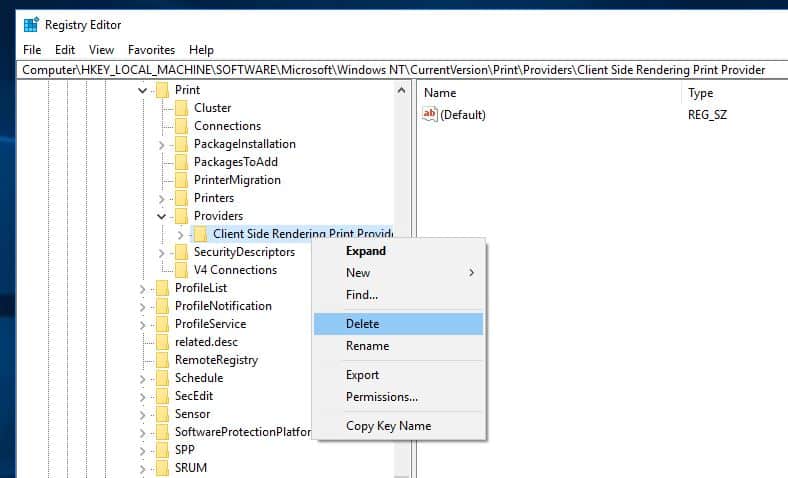788x478 pixels.
Task: Select the Cluster key label
Action: [213, 108]
